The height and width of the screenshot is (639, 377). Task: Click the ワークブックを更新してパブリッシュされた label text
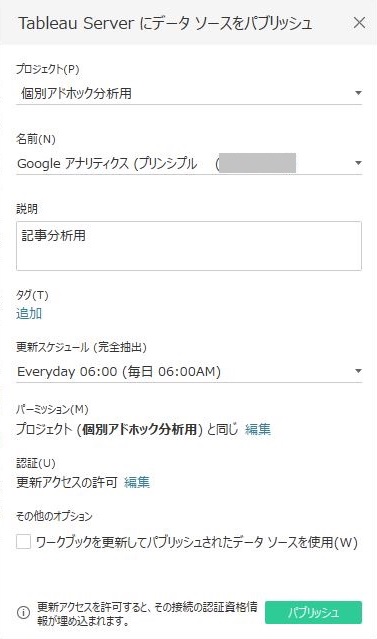pos(197,542)
